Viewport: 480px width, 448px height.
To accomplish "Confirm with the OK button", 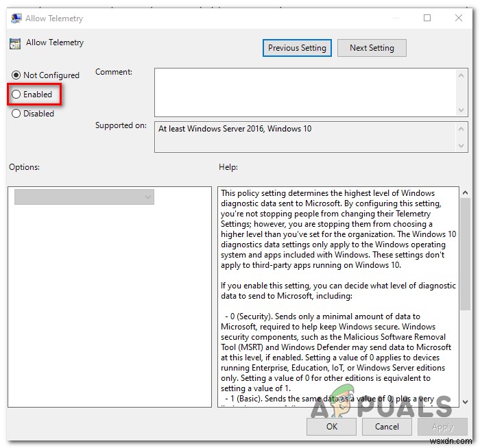I will tap(331, 426).
